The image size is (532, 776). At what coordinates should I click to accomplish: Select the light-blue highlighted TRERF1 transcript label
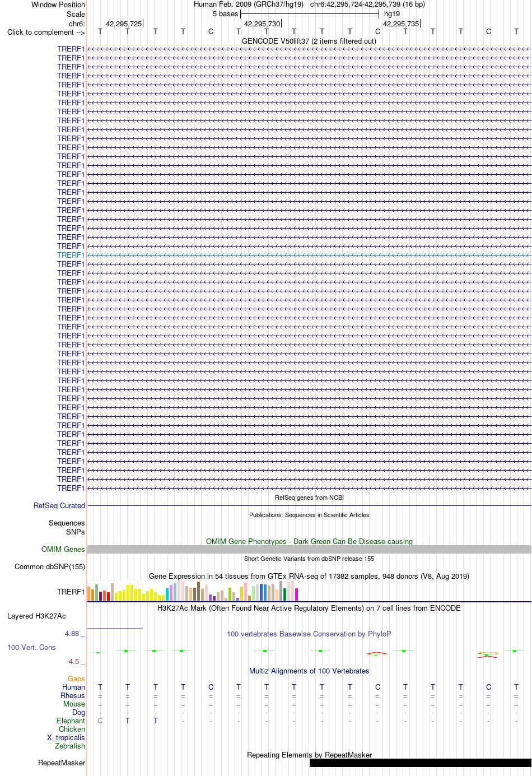click(71, 255)
